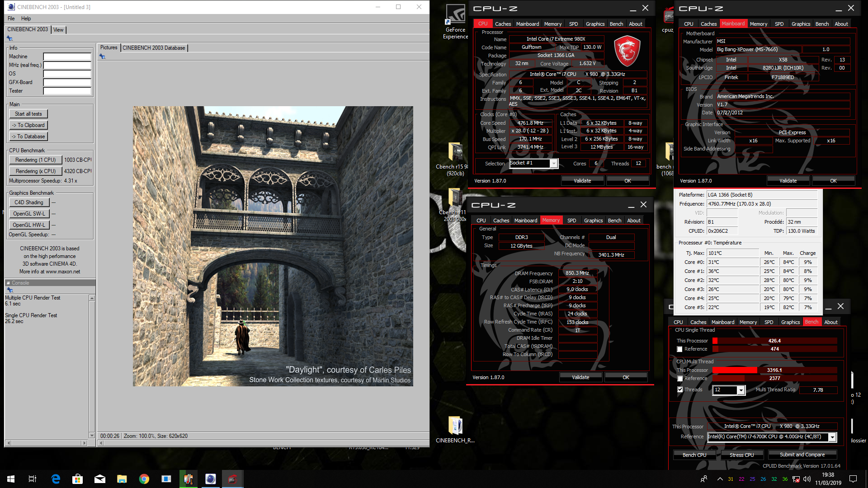Viewport: 868px width, 488px height.
Task: Click the To Clipboard button
Action: (x=28, y=125)
